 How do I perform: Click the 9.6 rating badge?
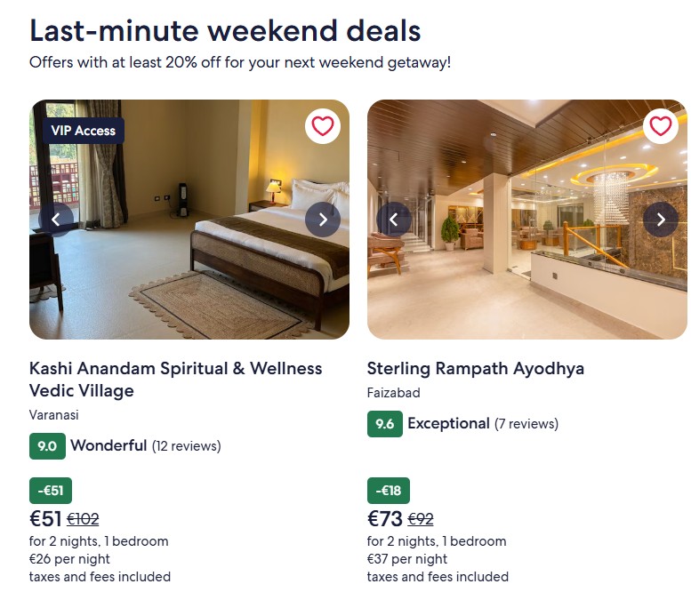click(385, 424)
